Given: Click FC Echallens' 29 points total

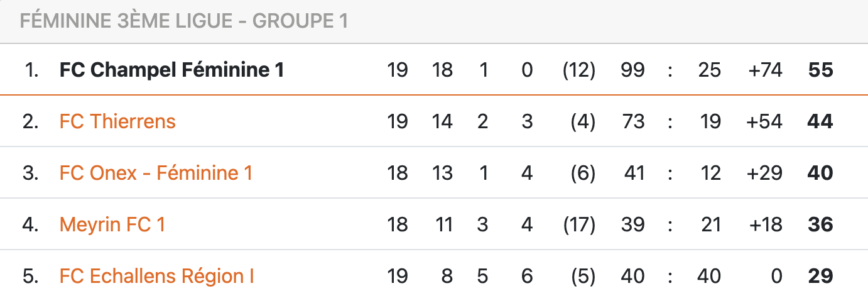Looking at the screenshot, I should [820, 276].
